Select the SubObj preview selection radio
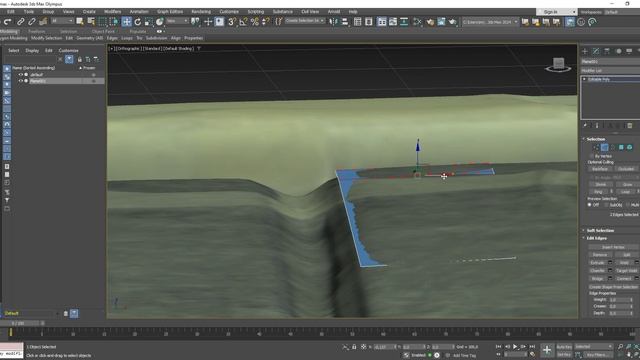Screen dimensions: 640x360 coord(606,204)
